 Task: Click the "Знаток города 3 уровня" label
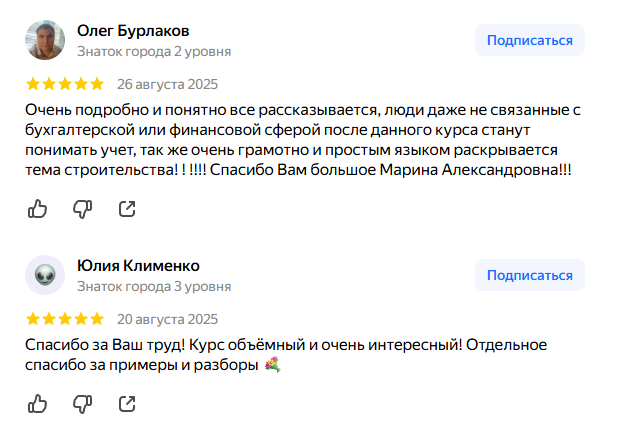coord(154,286)
